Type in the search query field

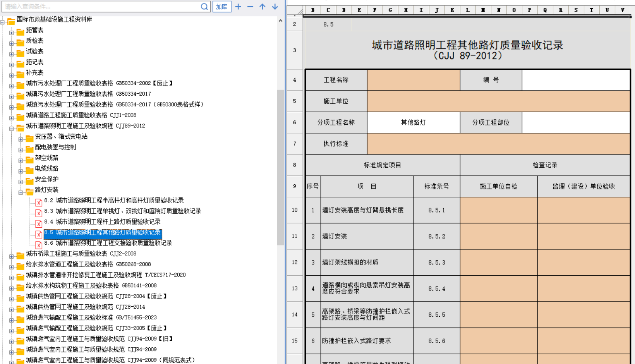101,7
